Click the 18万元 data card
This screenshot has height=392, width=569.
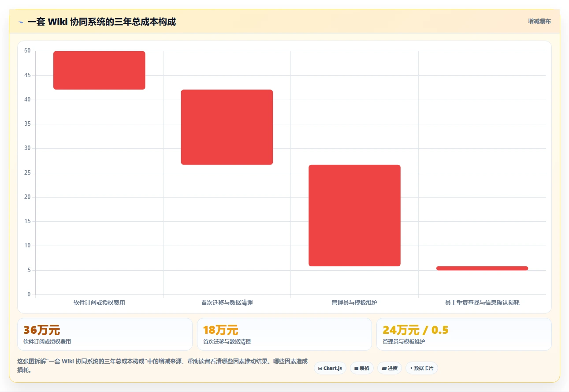[285, 334]
